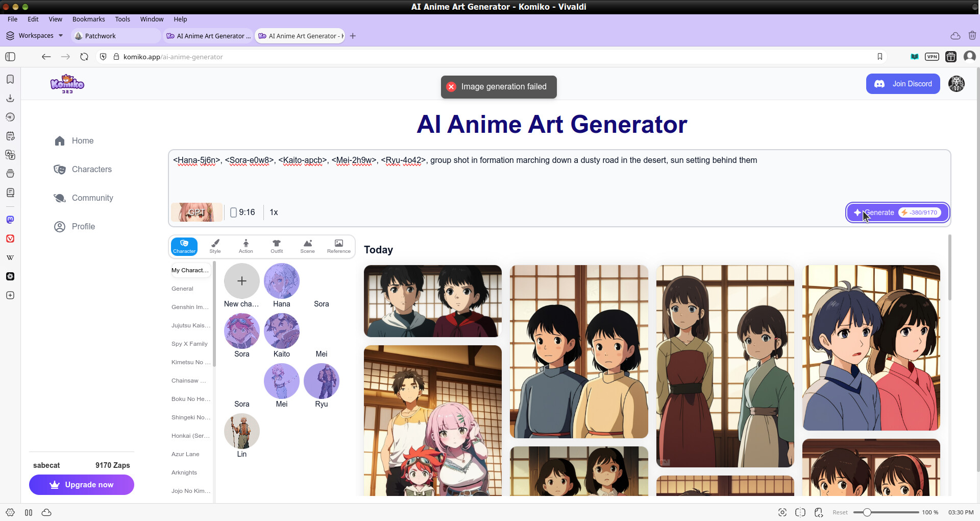This screenshot has width=980, height=521.
Task: Choose the Spy X Family category
Action: pos(190,344)
